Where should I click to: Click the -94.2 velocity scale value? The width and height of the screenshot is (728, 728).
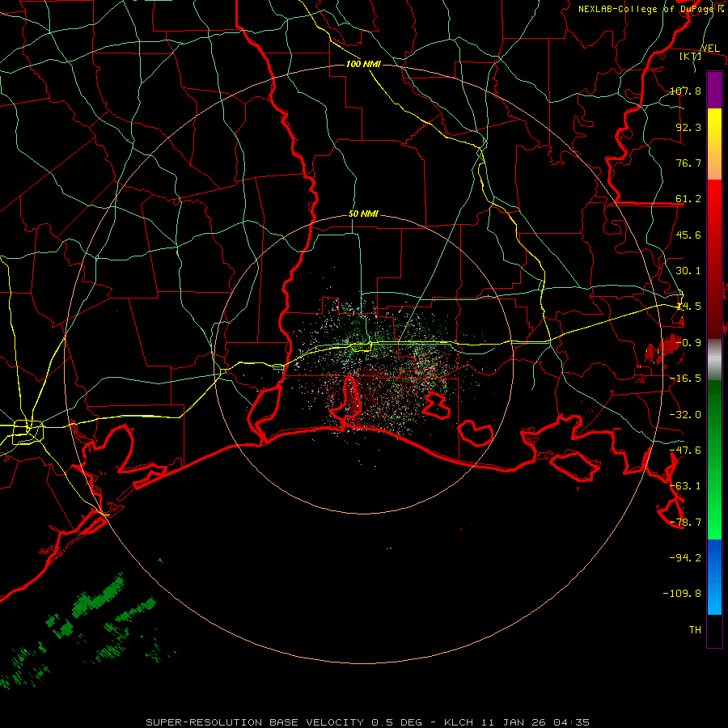coord(685,558)
